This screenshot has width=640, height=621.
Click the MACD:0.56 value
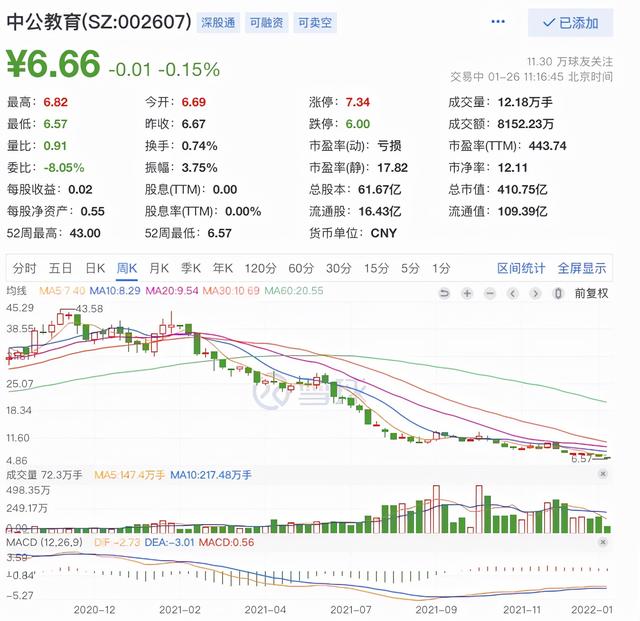coord(227,542)
